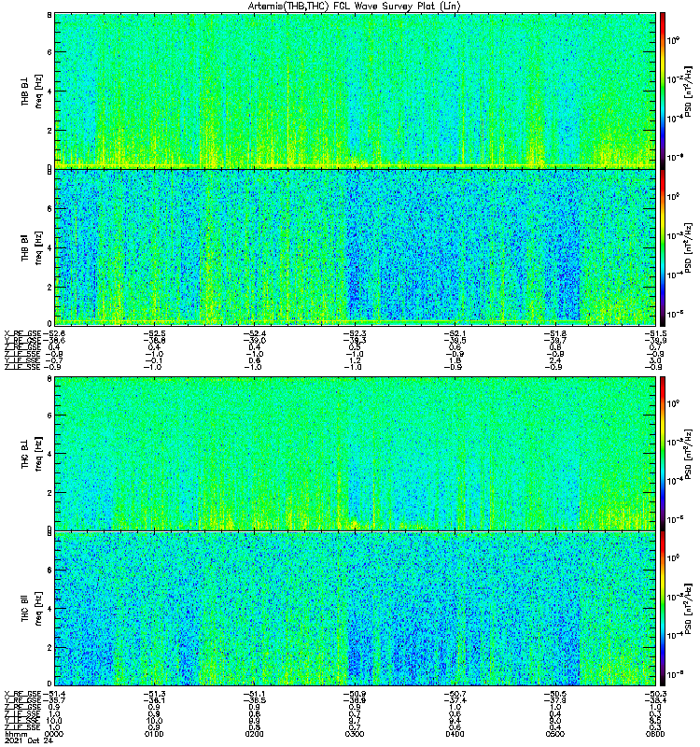Viewport: 700px width, 747px height.
Task: Click the '0500' time label
Action: click(x=555, y=734)
